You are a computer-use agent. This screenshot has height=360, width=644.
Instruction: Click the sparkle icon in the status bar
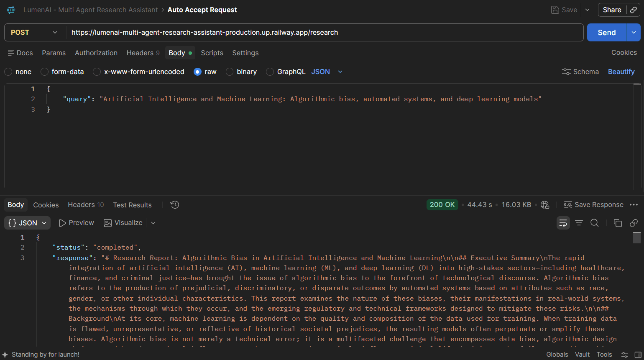coord(5,355)
